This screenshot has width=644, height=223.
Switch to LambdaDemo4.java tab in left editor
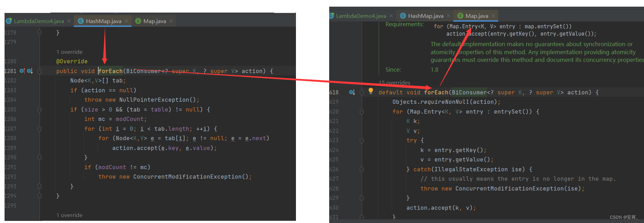tap(38, 21)
